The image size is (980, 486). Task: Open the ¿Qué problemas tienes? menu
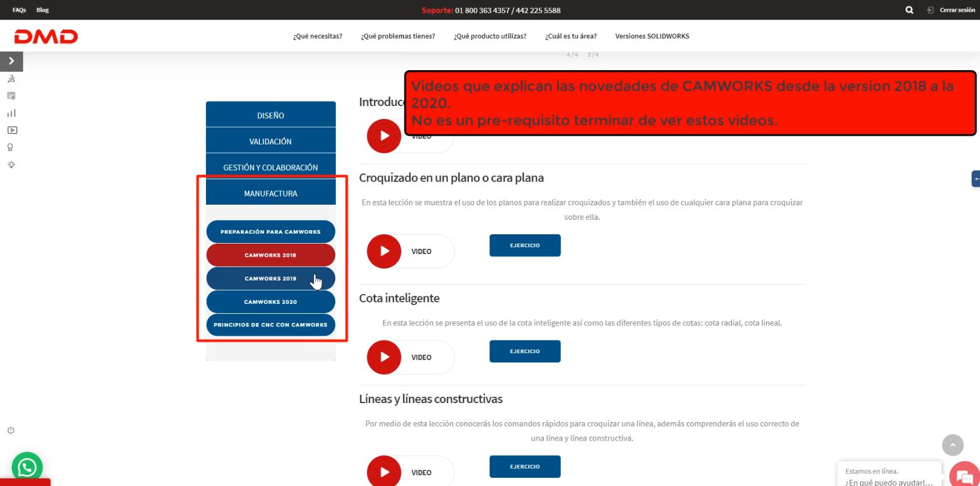coord(398,36)
